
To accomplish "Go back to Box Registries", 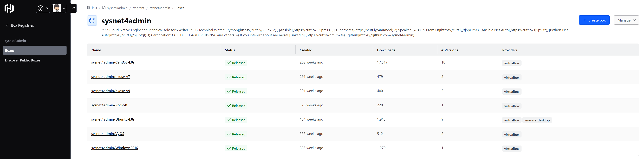I will (x=20, y=25).
